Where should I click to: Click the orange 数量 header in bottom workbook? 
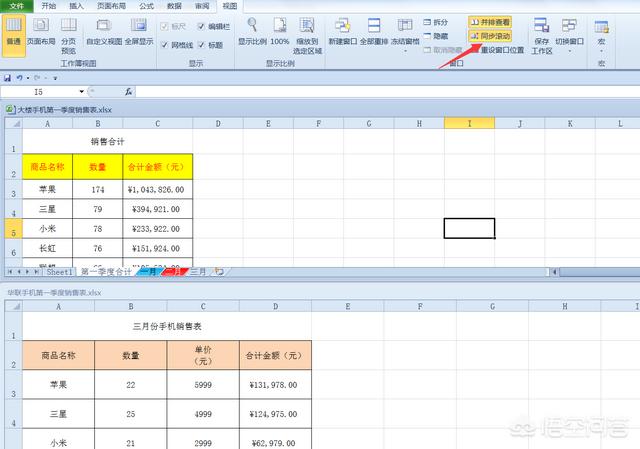pyautogui.click(x=131, y=356)
